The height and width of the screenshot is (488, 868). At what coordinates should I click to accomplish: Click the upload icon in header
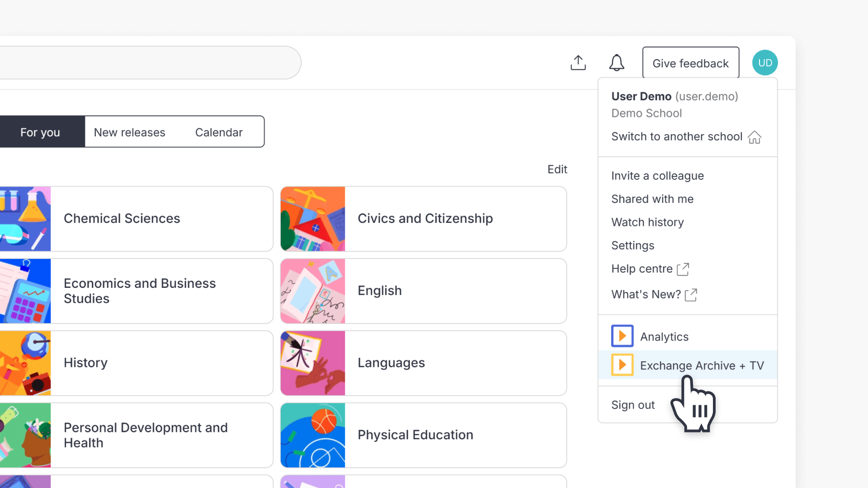(x=578, y=63)
